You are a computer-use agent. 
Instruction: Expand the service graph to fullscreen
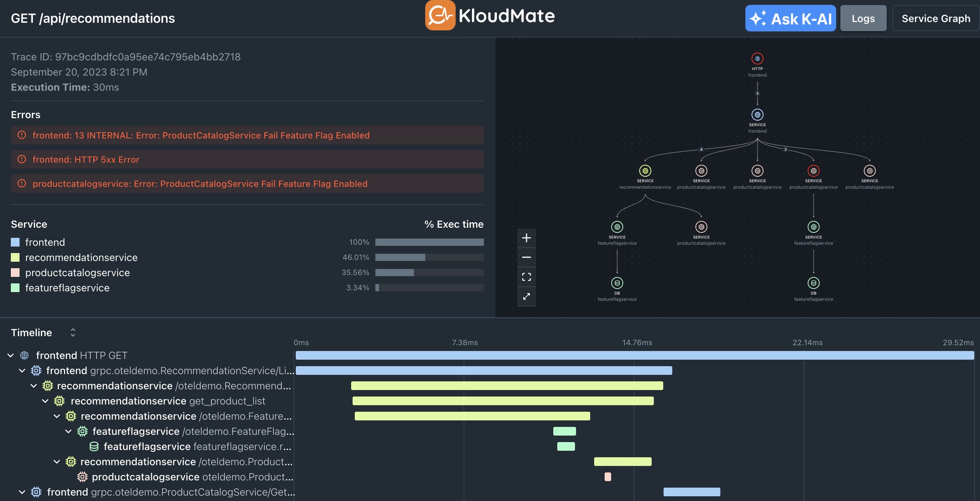pyautogui.click(x=527, y=297)
